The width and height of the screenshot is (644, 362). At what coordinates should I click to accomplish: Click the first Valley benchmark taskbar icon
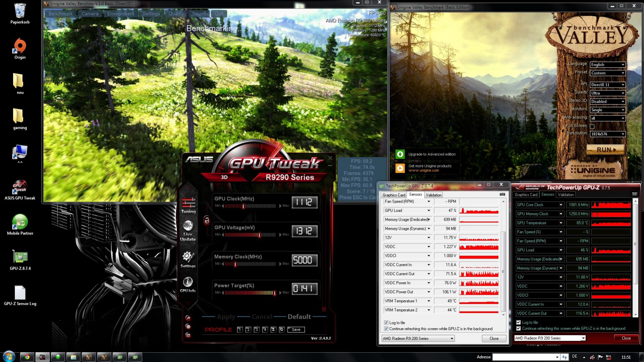click(89, 357)
